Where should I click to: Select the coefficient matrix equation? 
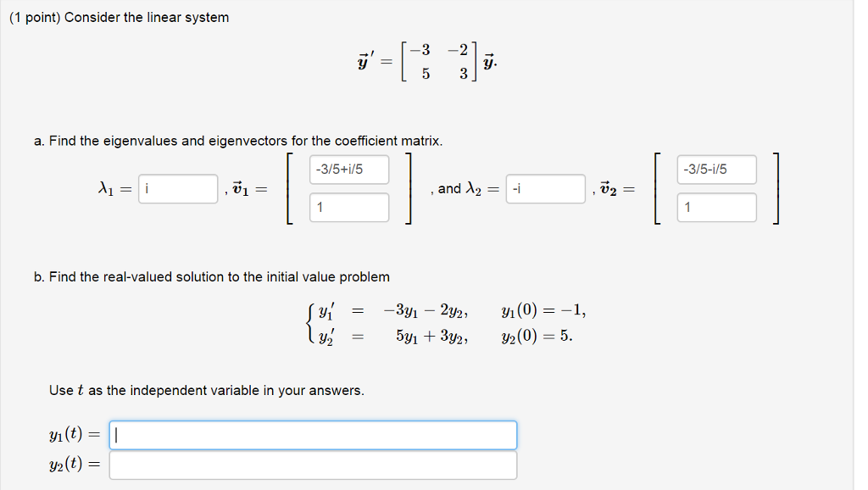(434, 61)
